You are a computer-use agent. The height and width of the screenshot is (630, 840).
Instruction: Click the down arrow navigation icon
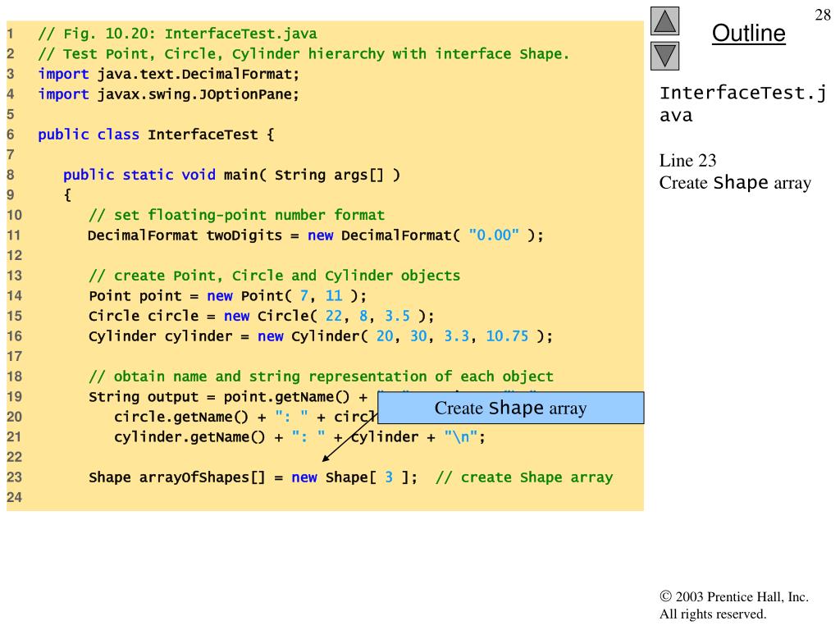[664, 57]
